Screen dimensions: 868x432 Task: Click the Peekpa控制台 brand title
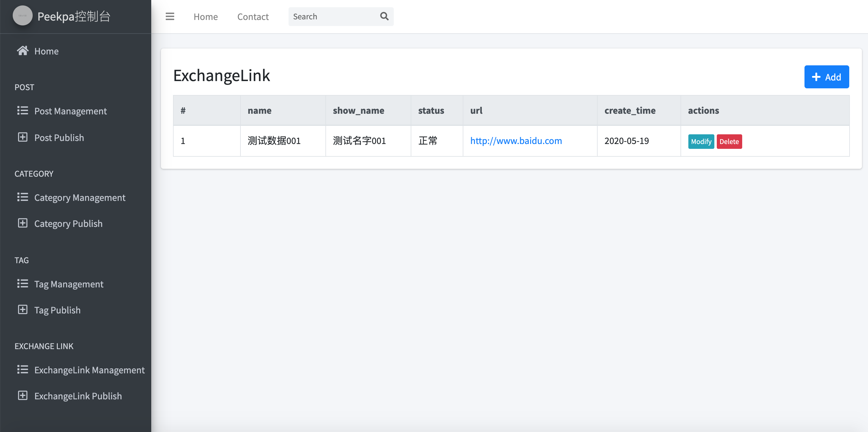74,16
